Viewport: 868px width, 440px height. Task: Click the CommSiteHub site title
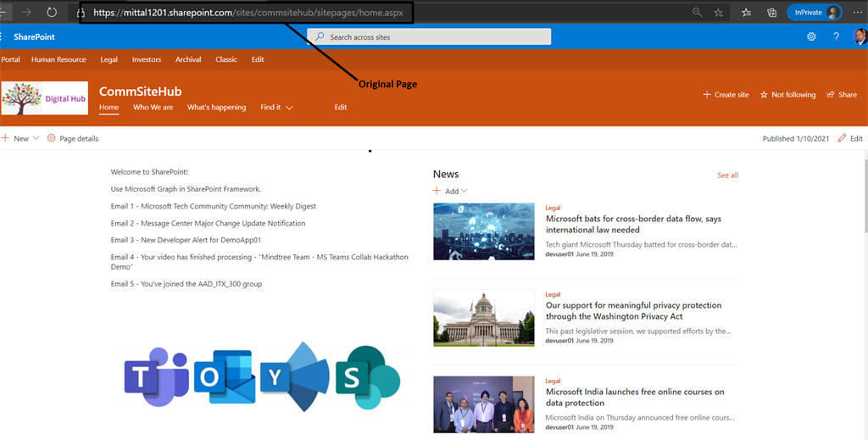pyautogui.click(x=140, y=92)
